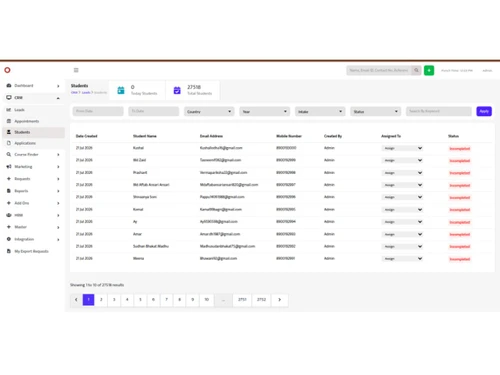Open the Year filter dropdown
Viewport: 500px width, 375px height.
tap(264, 111)
